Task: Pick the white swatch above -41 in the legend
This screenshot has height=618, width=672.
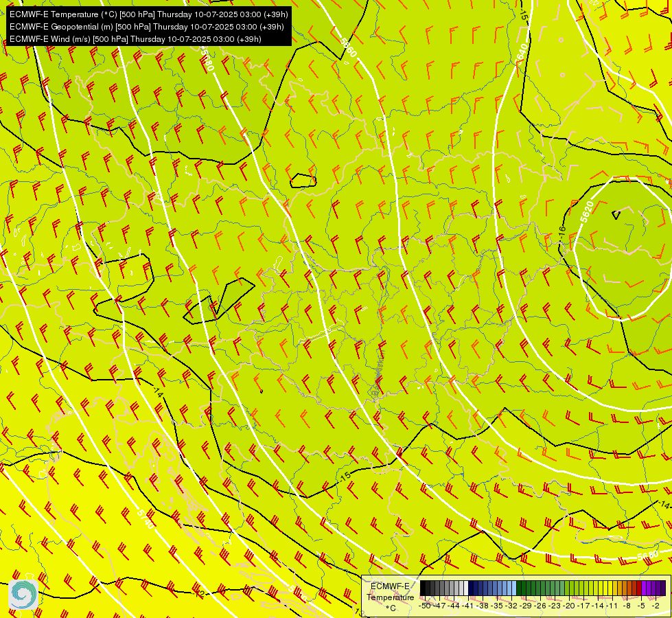Action: tap(466, 588)
